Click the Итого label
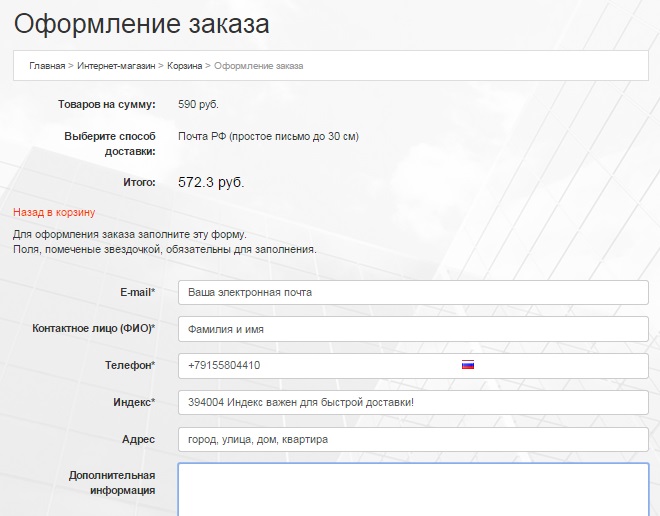This screenshot has height=516, width=660. tap(139, 182)
